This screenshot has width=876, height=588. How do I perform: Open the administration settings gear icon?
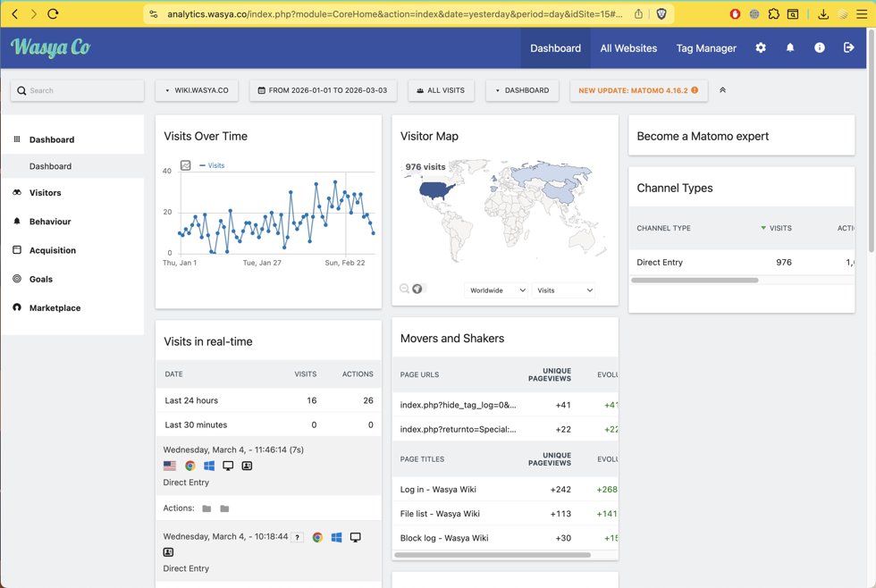[761, 48]
